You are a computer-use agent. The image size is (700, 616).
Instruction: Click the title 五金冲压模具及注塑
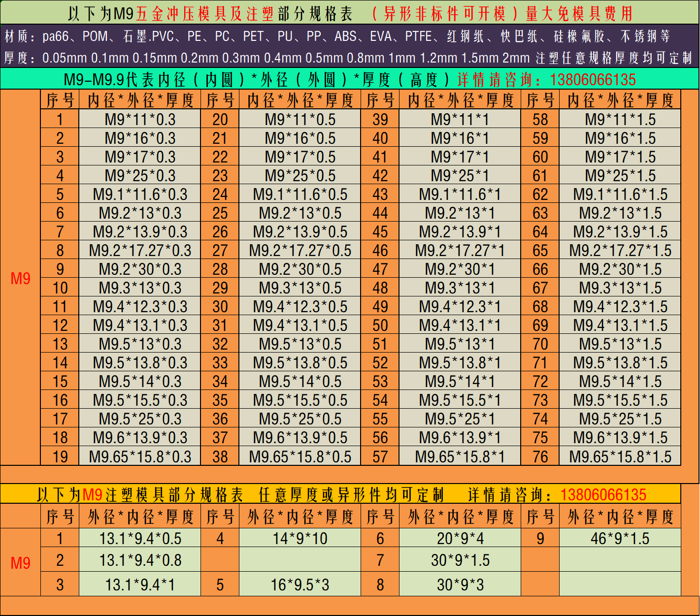pos(204,13)
